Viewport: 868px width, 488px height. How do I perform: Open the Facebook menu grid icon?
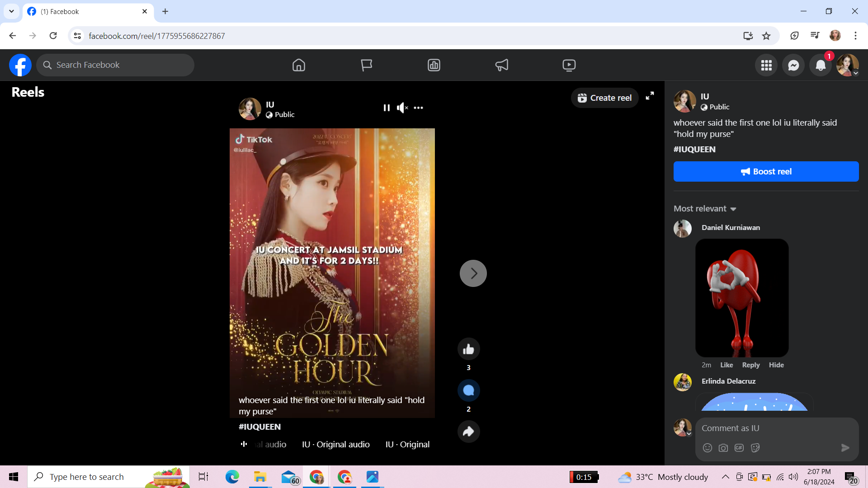click(x=766, y=65)
